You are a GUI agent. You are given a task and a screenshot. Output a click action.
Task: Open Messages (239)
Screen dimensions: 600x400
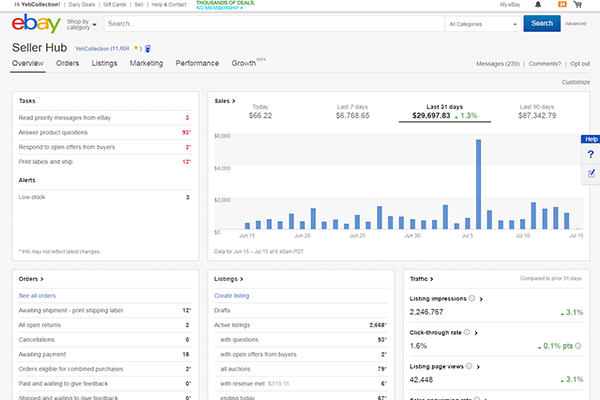click(497, 64)
